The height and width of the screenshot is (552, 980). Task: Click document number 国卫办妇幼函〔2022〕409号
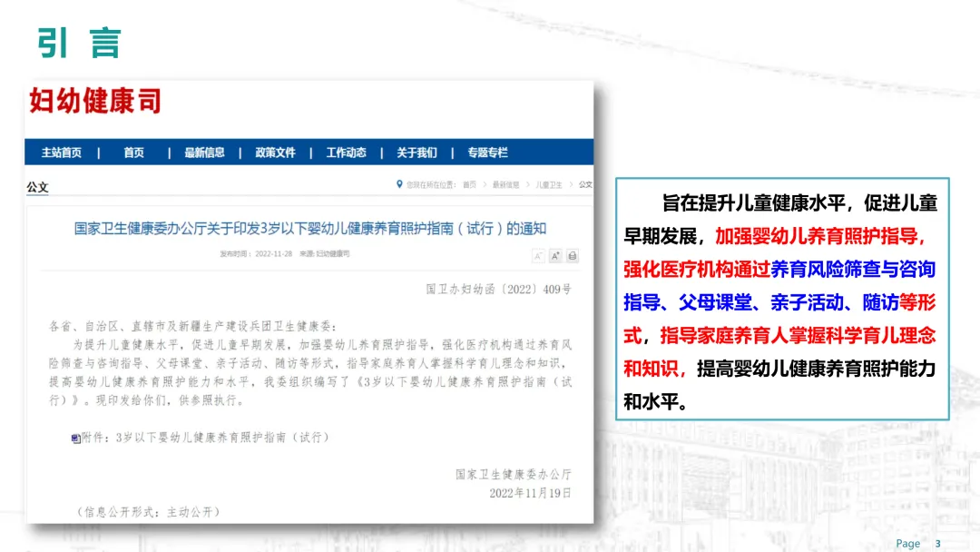[x=499, y=290]
